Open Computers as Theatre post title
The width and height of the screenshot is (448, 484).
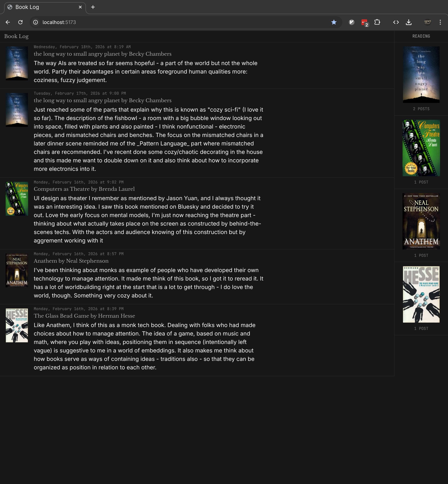[x=84, y=189]
